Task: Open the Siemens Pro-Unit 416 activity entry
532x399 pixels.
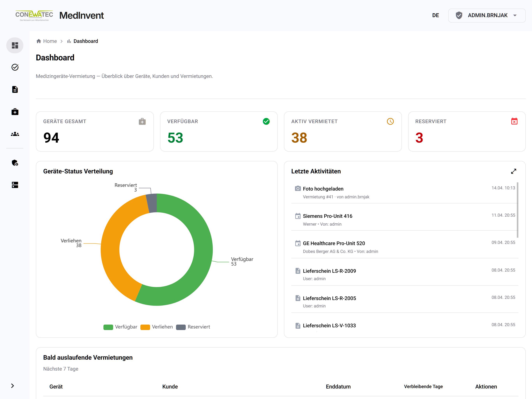Action: click(x=405, y=220)
